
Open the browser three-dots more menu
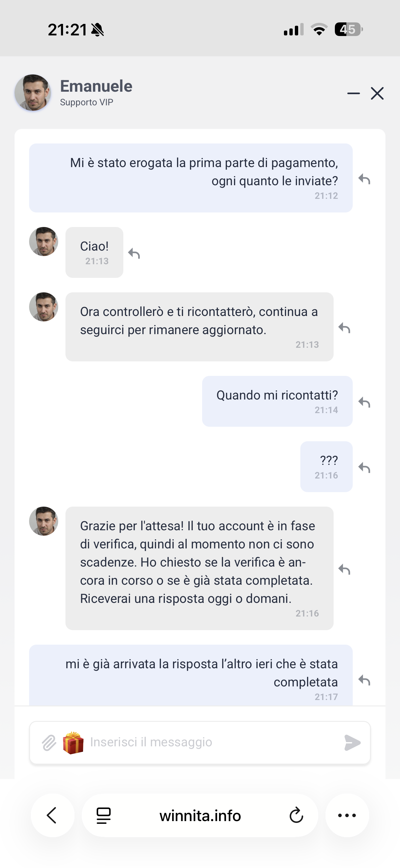pos(347,815)
